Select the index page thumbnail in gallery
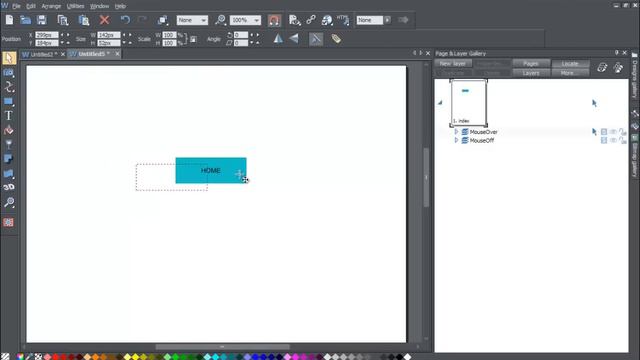The image size is (640, 360). point(469,103)
